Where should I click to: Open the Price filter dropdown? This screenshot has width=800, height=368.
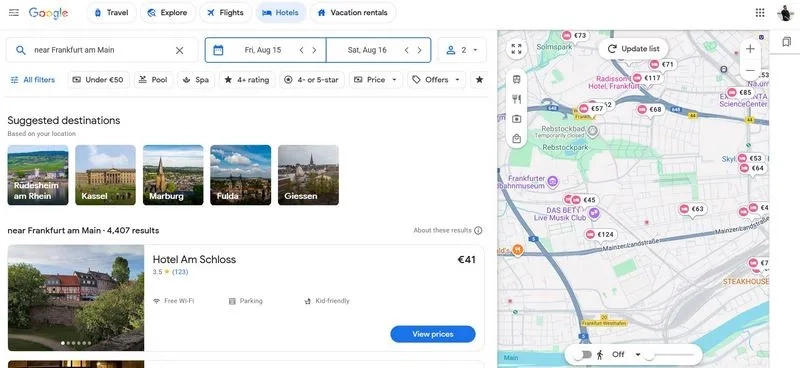pyautogui.click(x=376, y=80)
